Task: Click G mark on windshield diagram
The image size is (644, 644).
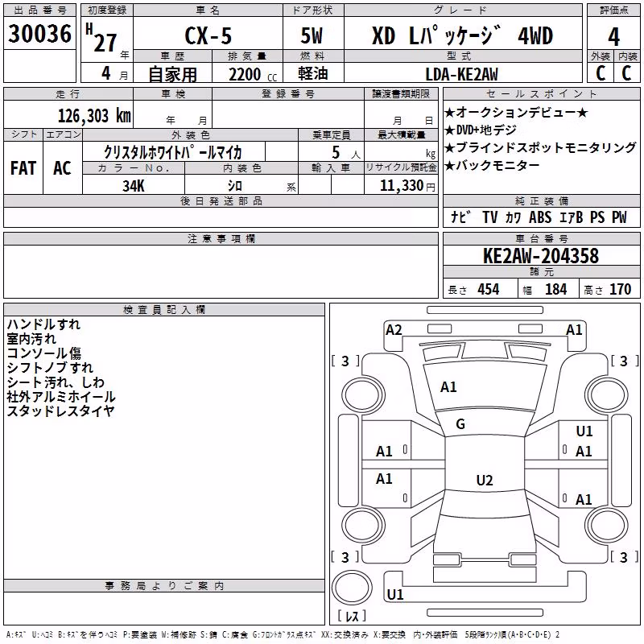Action: coord(460,424)
